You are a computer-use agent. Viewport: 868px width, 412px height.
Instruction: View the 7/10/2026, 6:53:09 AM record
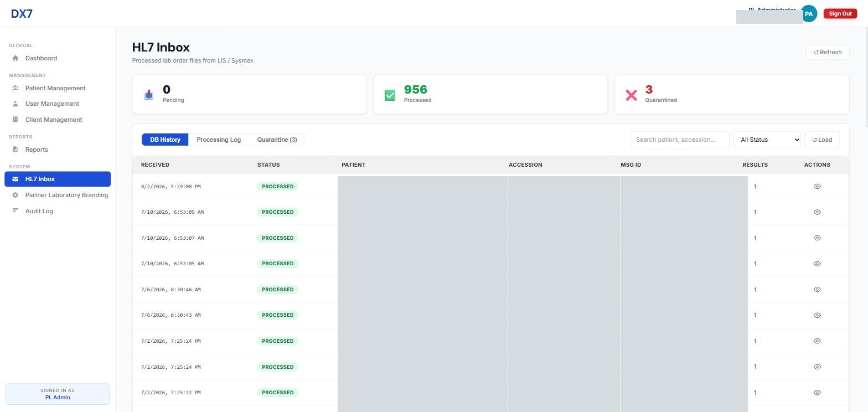[x=817, y=212]
